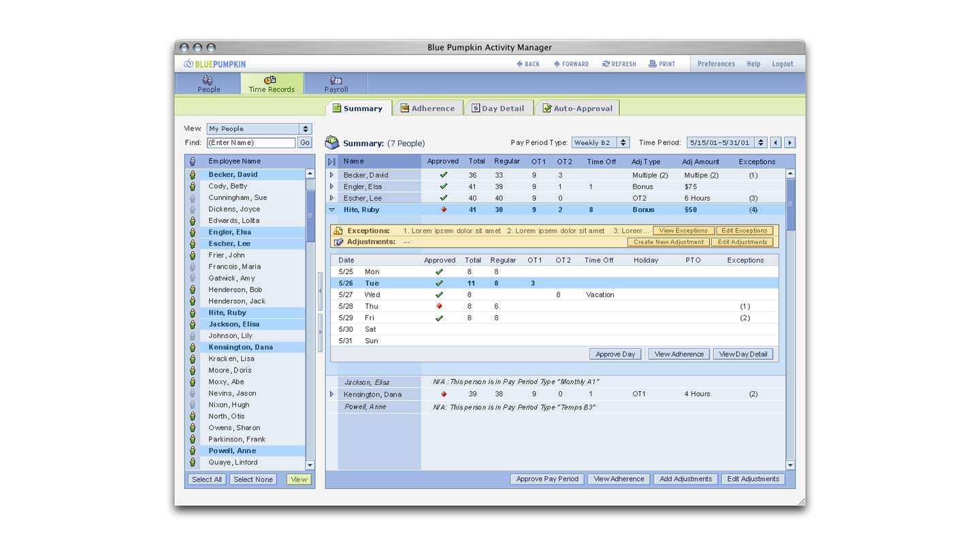Click the approved checkmark for 5/25 Mon
980x551 pixels.
pos(439,271)
